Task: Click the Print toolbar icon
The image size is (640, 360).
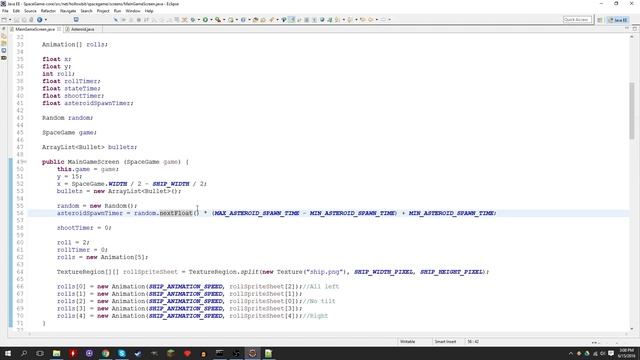Action: 31,20
